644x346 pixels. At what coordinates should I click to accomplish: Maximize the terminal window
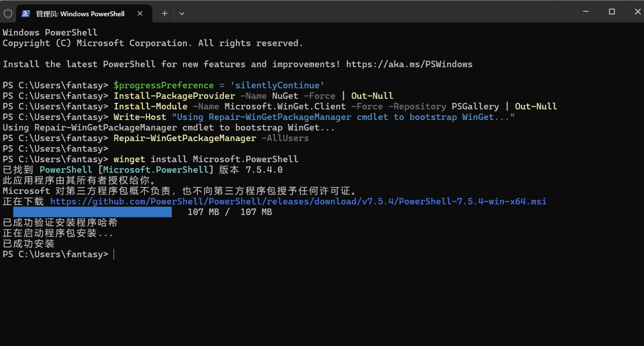pyautogui.click(x=612, y=11)
